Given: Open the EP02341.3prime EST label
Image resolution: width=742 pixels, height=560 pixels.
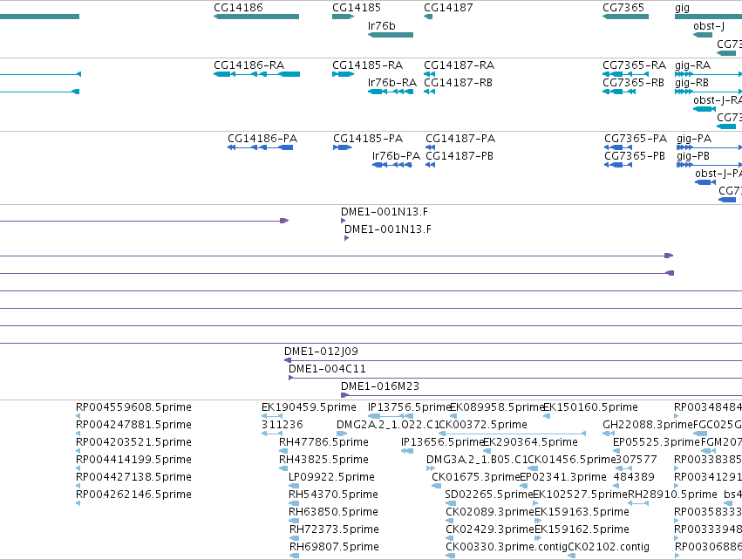Looking at the screenshot, I should [563, 478].
